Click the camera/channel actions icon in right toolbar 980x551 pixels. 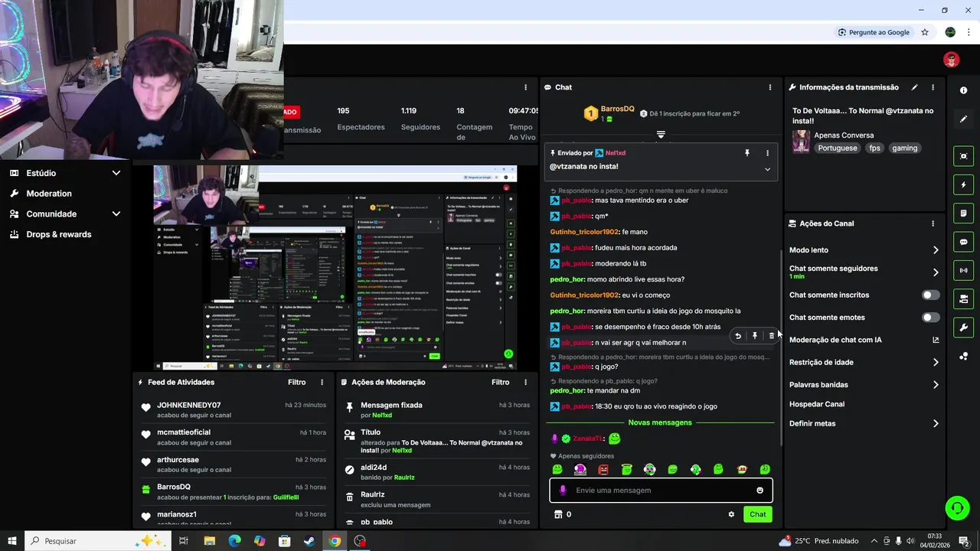pyautogui.click(x=963, y=298)
